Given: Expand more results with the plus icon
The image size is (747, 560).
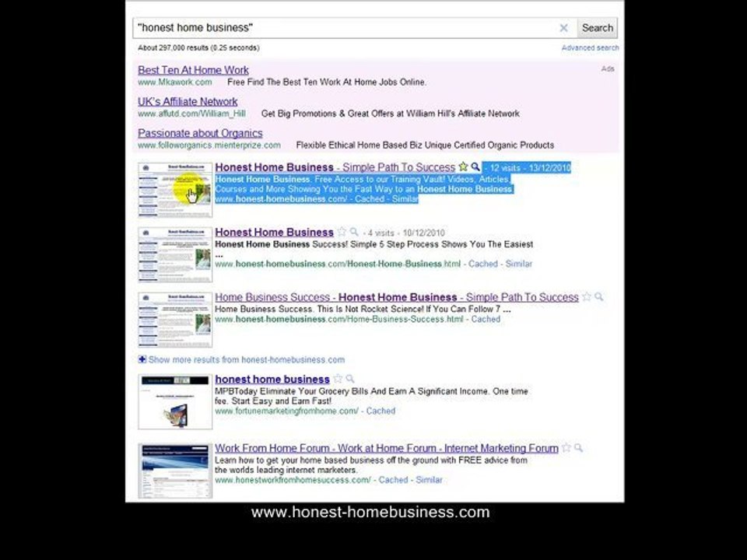Looking at the screenshot, I should (x=142, y=359).
